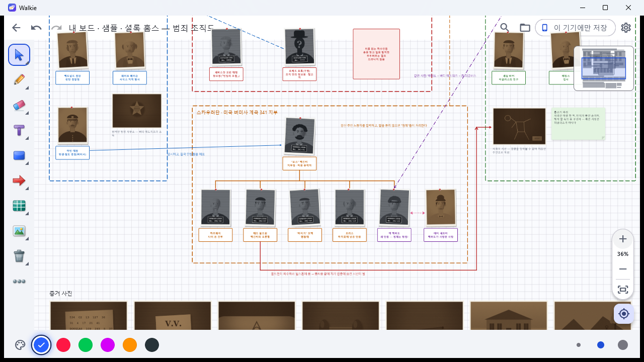The height and width of the screenshot is (362, 644).
Task: Select the Image insert tool
Action: pos(19,231)
